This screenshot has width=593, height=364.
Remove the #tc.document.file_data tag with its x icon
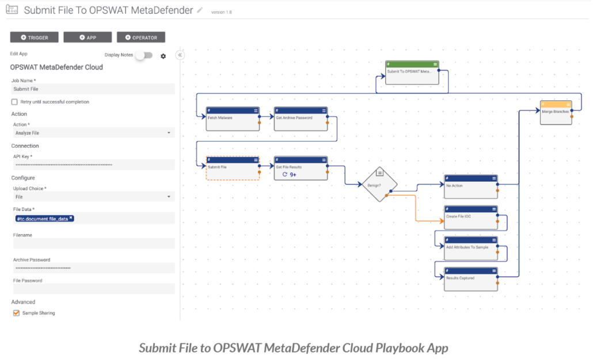(x=71, y=218)
